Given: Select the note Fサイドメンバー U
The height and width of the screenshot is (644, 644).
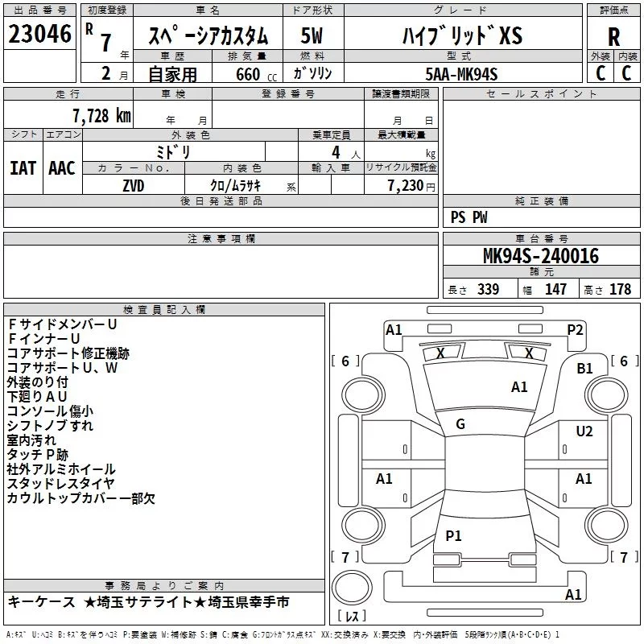Looking at the screenshot, I should tap(63, 324).
